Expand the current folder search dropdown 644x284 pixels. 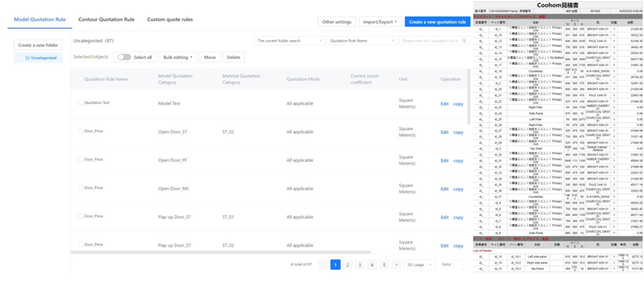click(290, 41)
